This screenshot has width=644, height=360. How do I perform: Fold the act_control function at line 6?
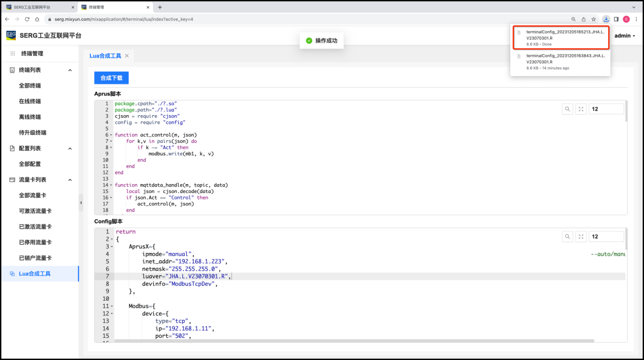tap(111, 135)
